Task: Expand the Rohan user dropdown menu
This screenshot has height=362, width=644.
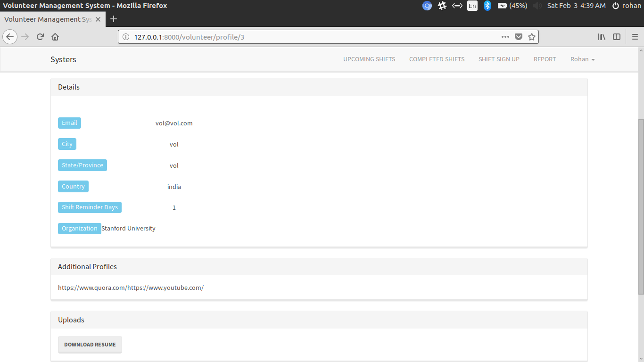Action: click(x=582, y=59)
